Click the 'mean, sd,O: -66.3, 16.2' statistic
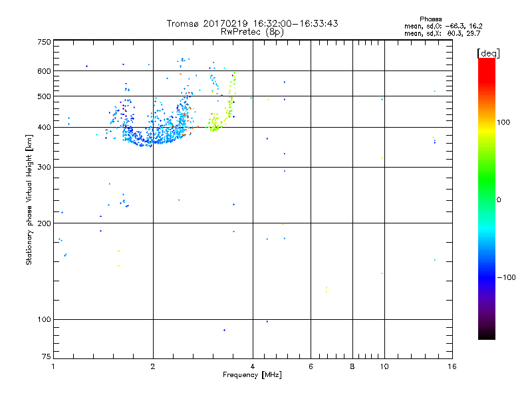Screen dimensions: 532x399 pos(443,26)
